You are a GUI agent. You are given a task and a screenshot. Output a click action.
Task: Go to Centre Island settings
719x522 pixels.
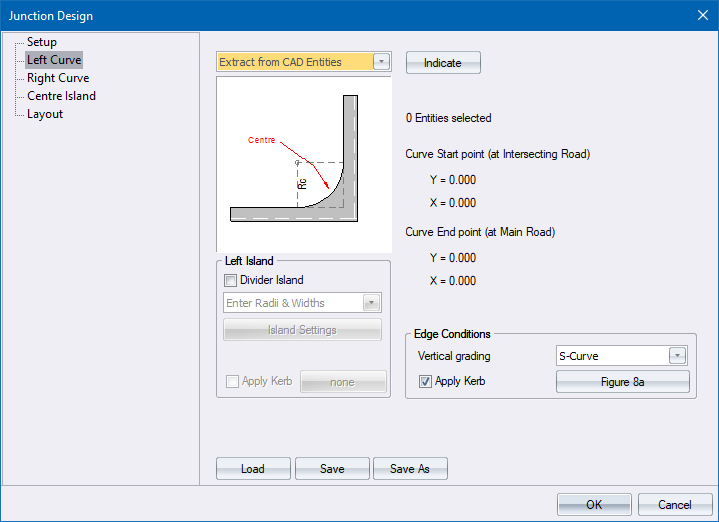point(61,96)
